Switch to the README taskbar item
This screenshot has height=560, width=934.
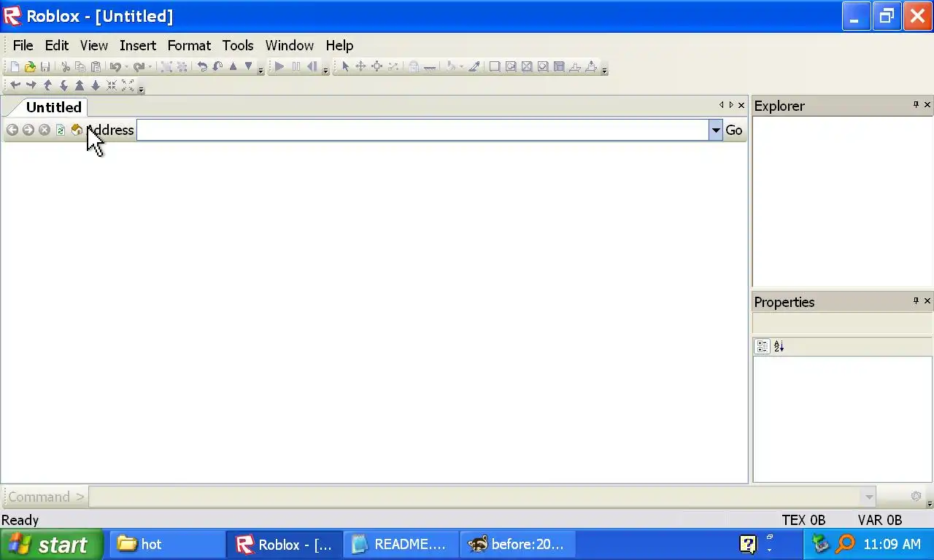pyautogui.click(x=401, y=544)
